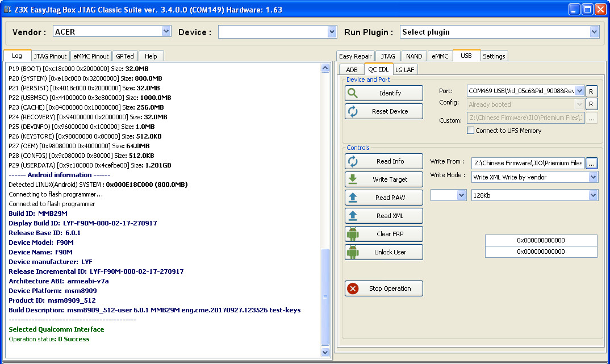Viewport: 610px width, 364px height.
Task: Click the Android icon on Unlock User
Action: pos(353,252)
